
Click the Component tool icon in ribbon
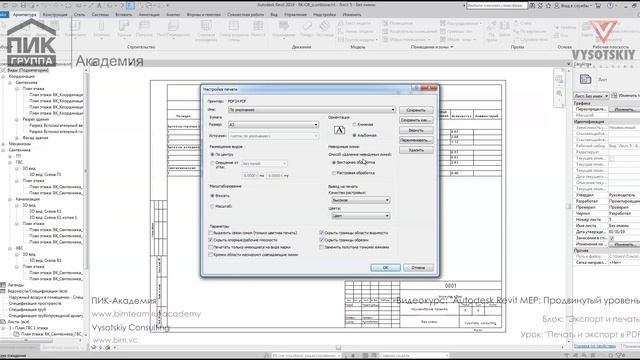[76, 27]
